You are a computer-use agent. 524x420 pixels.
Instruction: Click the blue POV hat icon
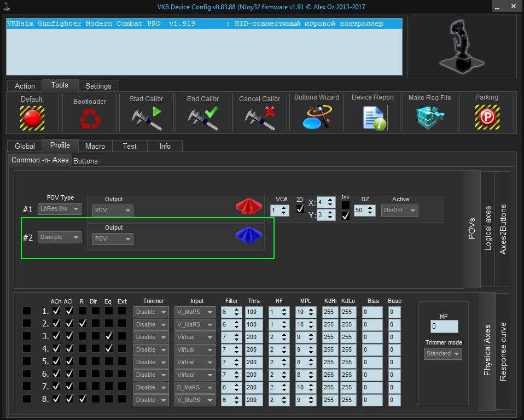pos(248,234)
